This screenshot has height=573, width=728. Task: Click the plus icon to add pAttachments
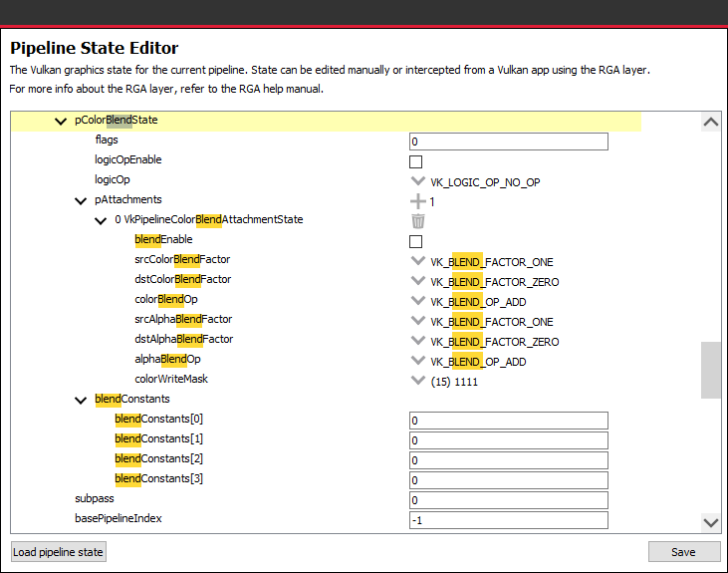(418, 201)
